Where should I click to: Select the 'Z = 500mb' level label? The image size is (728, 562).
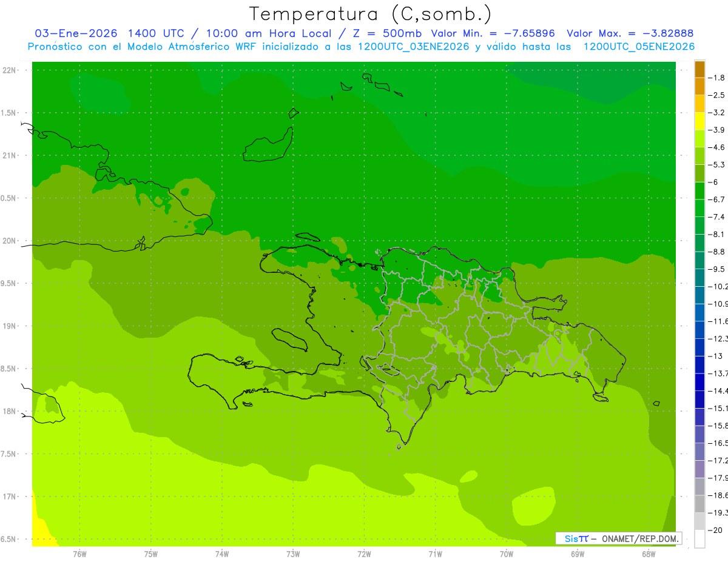(x=386, y=33)
